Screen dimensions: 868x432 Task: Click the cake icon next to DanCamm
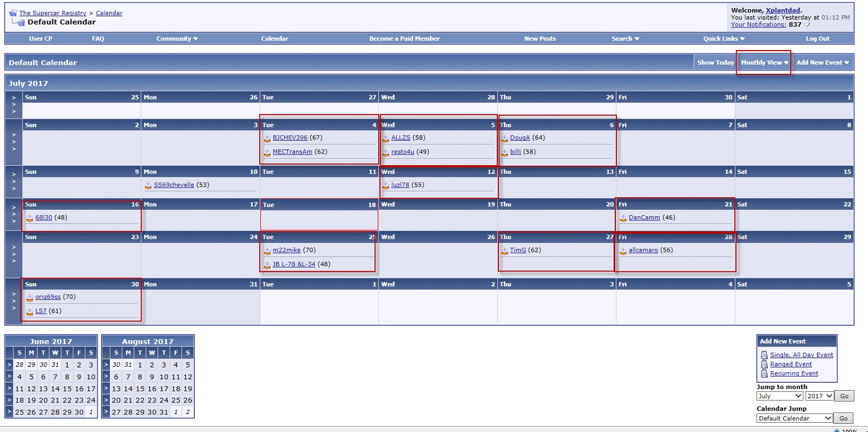(x=623, y=218)
